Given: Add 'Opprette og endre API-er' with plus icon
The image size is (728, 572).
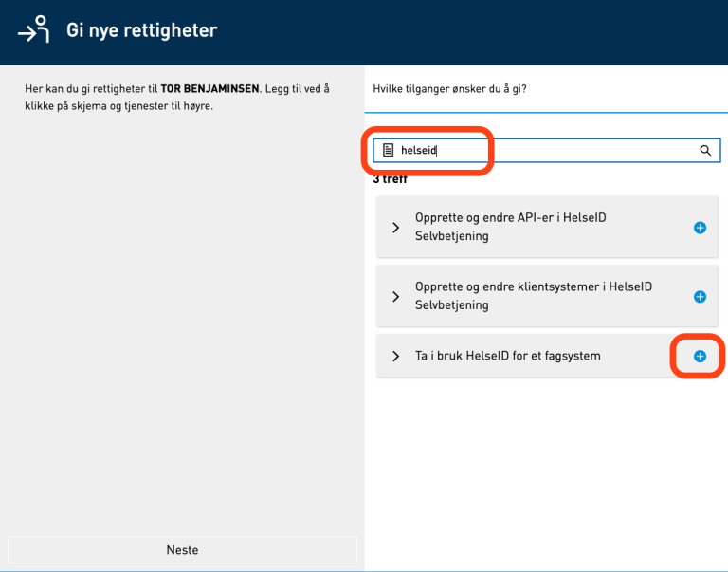Looking at the screenshot, I should 700,228.
